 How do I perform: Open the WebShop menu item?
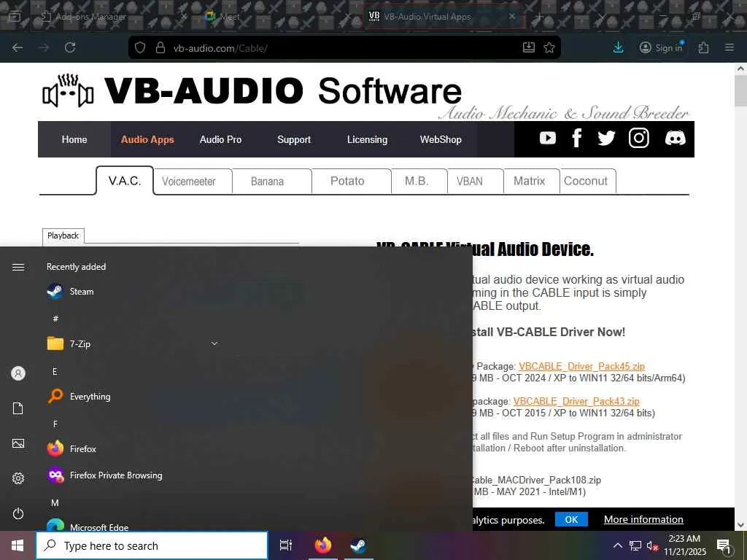[x=441, y=139]
